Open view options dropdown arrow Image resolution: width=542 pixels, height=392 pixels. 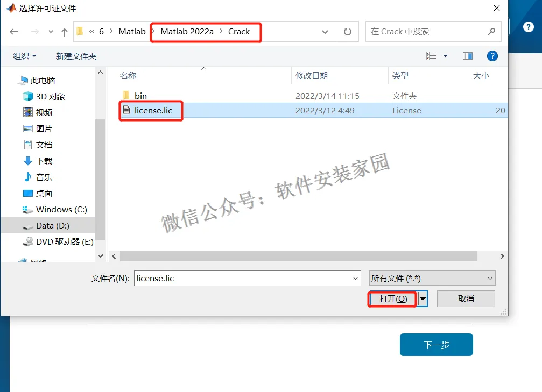[445, 56]
